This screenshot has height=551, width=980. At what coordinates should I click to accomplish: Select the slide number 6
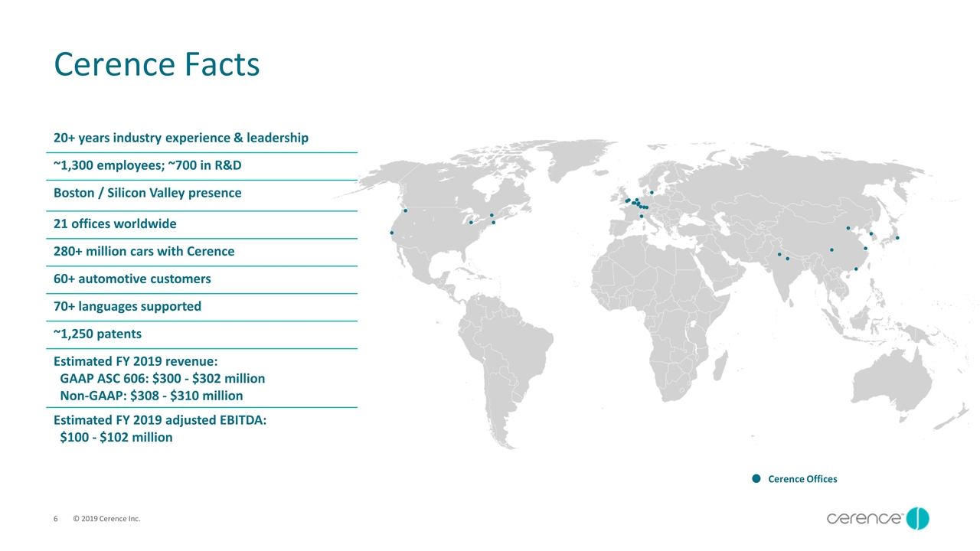[56, 520]
